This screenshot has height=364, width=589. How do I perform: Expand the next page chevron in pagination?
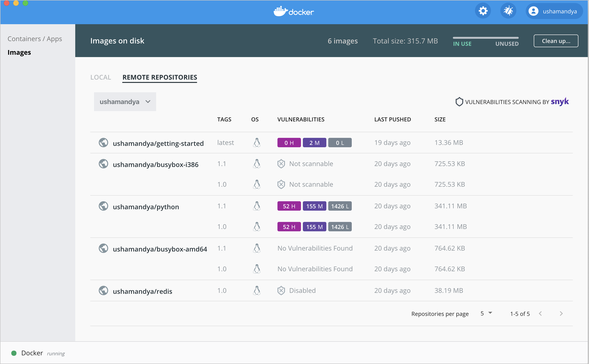(561, 314)
